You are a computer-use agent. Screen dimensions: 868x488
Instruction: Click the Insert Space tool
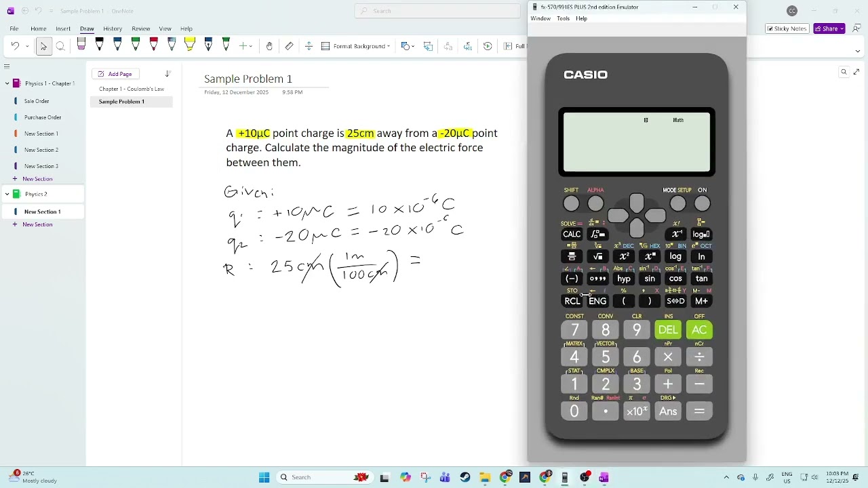click(309, 46)
